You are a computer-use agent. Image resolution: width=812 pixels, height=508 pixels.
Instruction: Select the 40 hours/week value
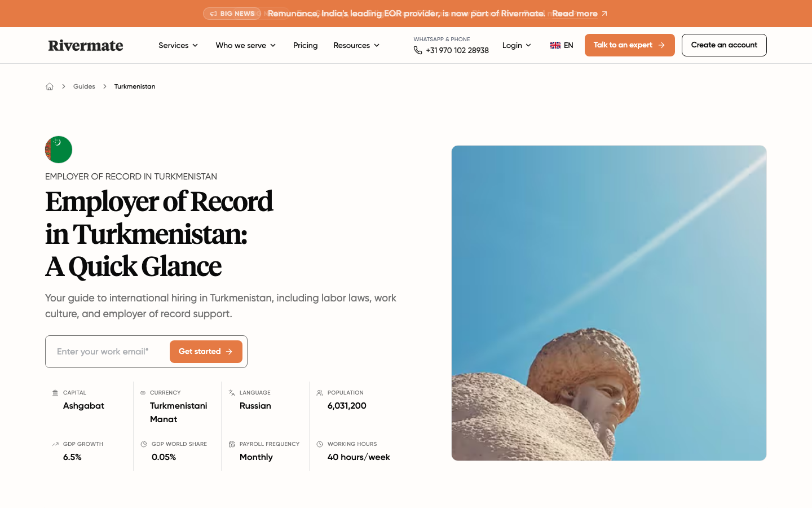point(359,457)
